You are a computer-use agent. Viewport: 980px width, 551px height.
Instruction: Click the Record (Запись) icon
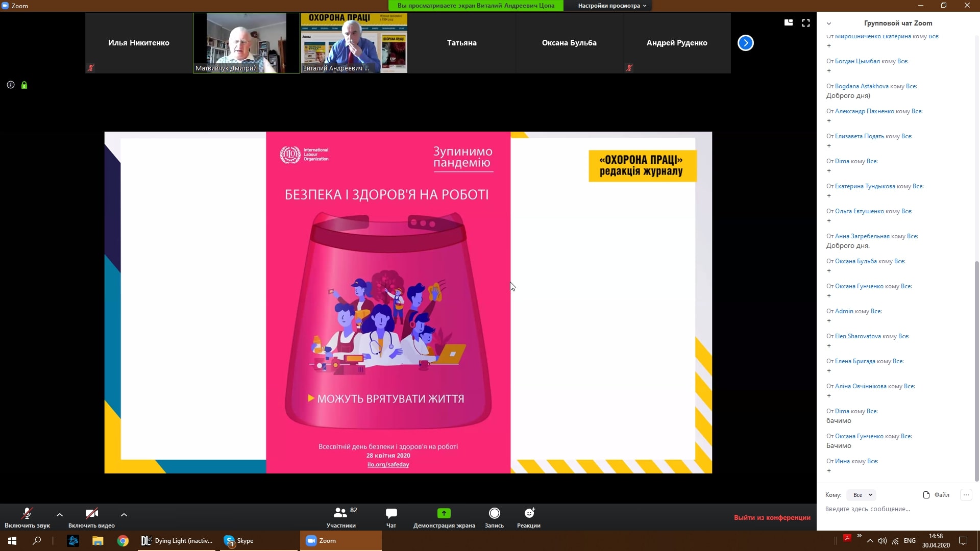pyautogui.click(x=494, y=513)
